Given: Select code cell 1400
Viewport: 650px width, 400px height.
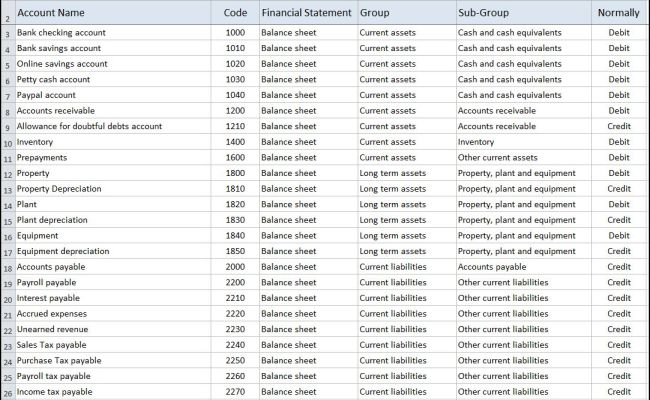Looking at the screenshot, I should click(x=235, y=142).
